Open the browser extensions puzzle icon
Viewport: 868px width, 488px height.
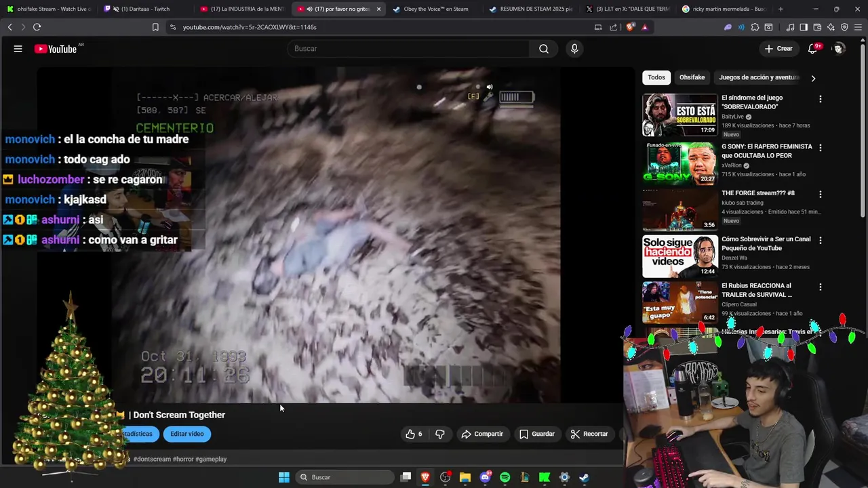click(755, 27)
